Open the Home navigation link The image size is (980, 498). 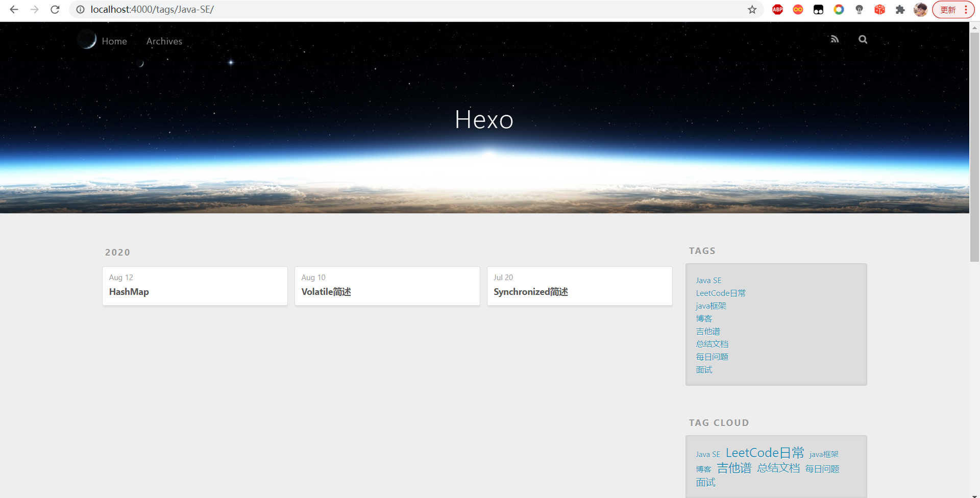(114, 41)
